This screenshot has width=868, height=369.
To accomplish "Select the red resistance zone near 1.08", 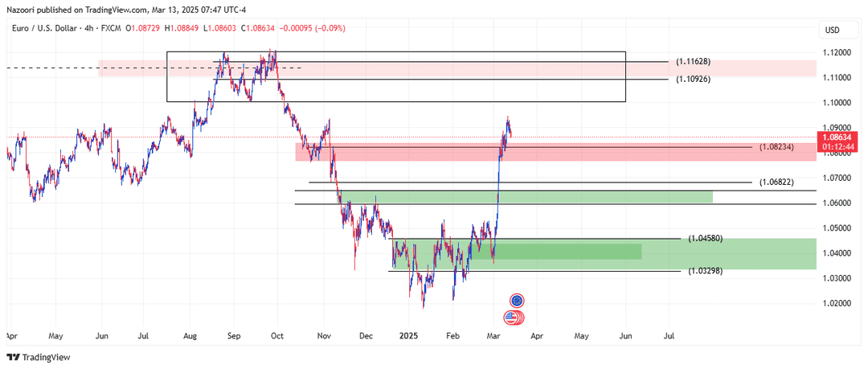I will 556,152.
